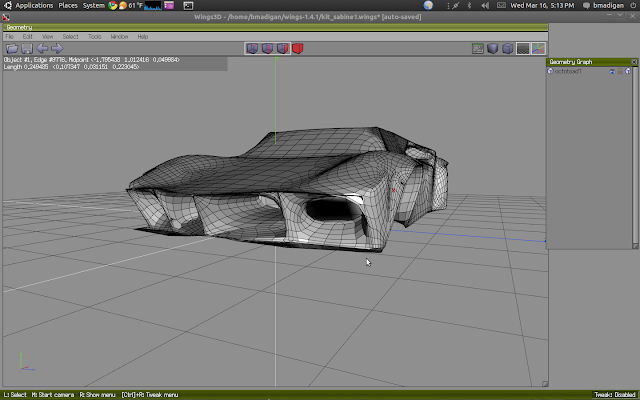Switch to face selection mode cube
The width and height of the screenshot is (640, 400).
282,48
